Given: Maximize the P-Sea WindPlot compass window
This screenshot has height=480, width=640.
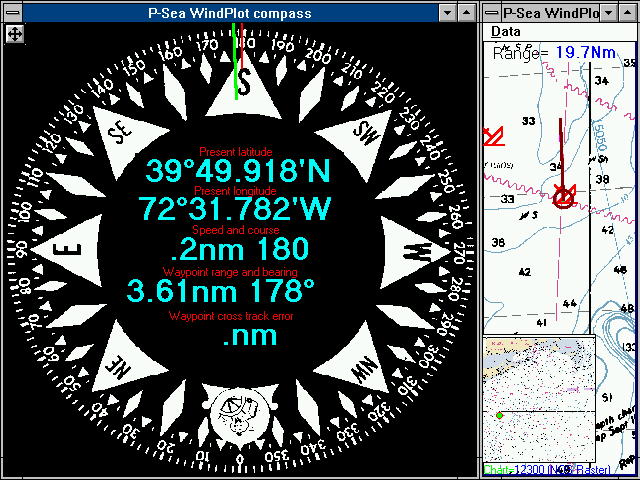Looking at the screenshot, I should 466,13.
